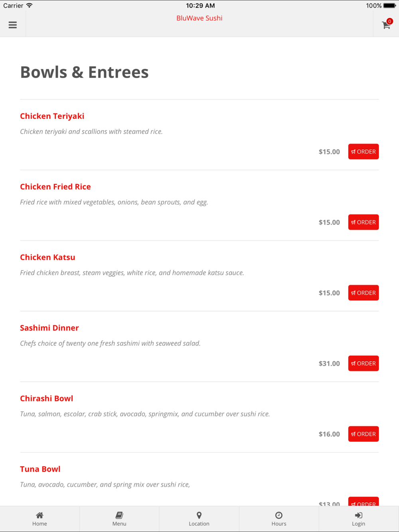The image size is (399, 532).
Task: Tap the Menu book icon
Action: pos(119,515)
